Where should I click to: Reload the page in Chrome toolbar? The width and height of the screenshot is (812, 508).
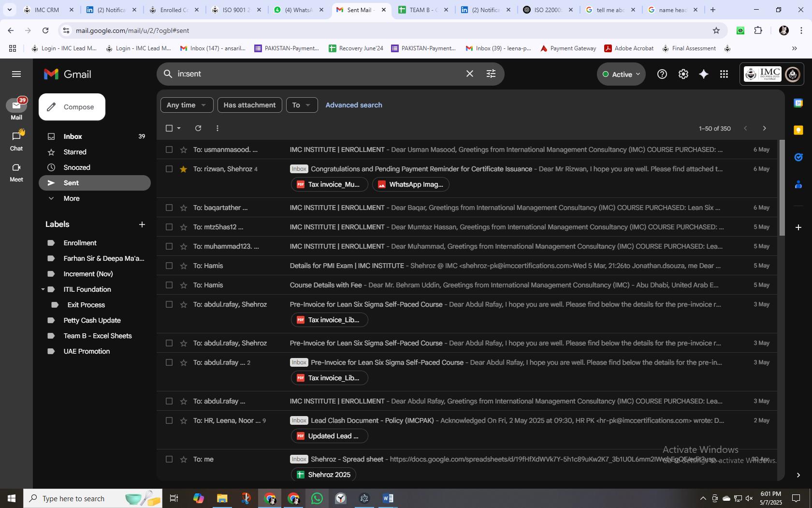(x=45, y=30)
